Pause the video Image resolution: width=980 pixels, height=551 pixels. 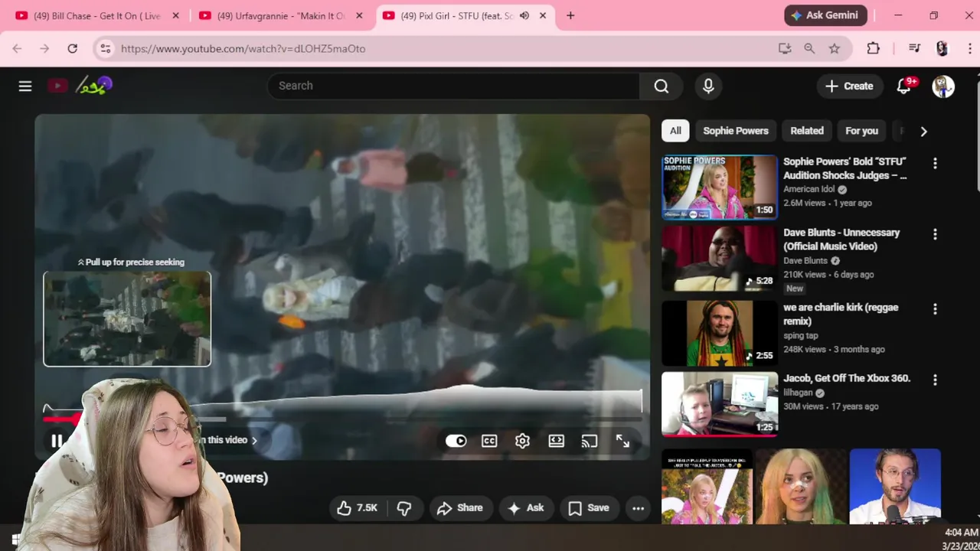pyautogui.click(x=57, y=441)
